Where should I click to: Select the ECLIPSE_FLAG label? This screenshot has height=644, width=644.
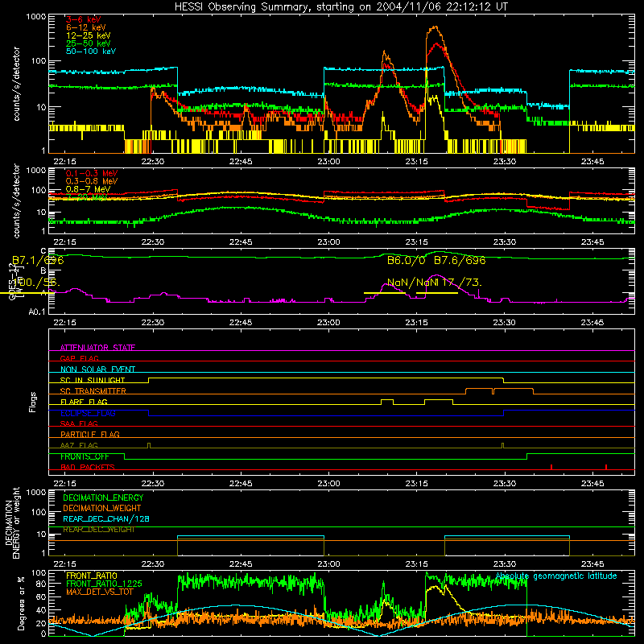coord(88,413)
